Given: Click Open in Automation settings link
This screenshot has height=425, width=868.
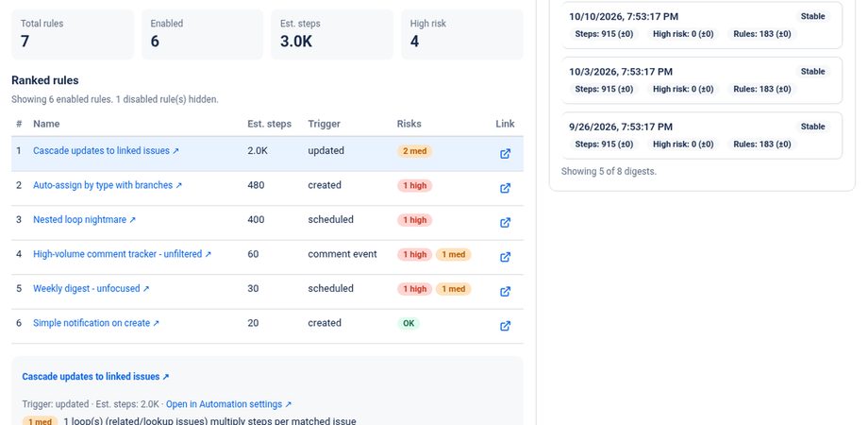Looking at the screenshot, I should click(x=228, y=404).
